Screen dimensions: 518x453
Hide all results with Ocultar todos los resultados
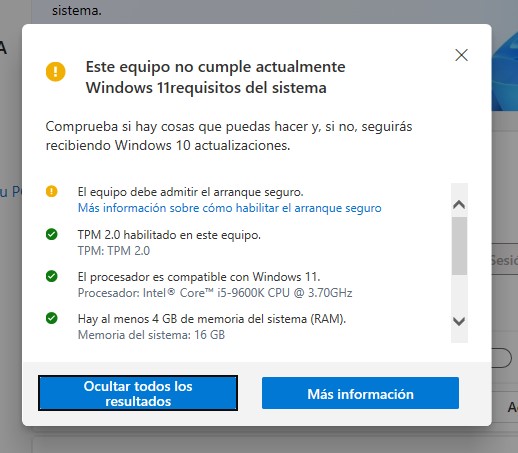coord(138,393)
